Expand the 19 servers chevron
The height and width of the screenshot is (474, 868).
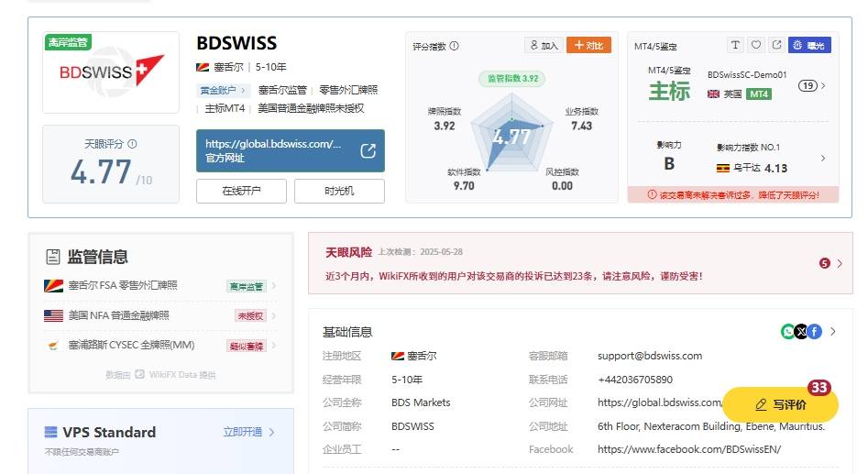tap(823, 86)
